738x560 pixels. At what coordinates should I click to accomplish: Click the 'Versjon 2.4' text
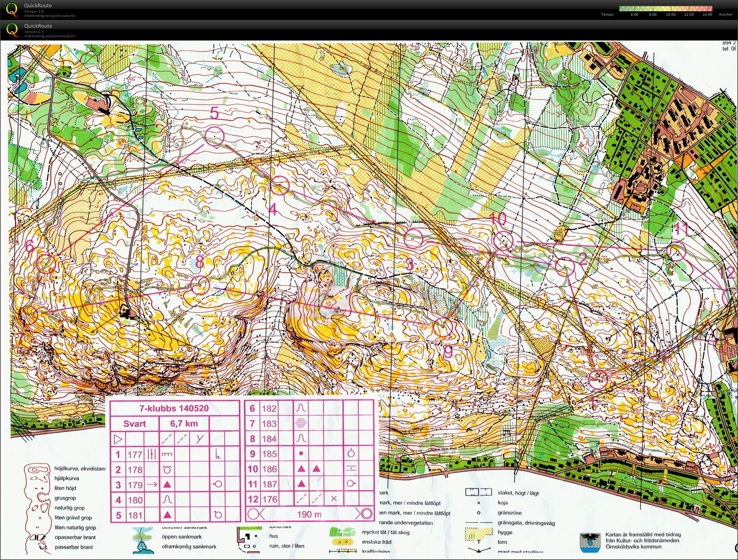[x=34, y=11]
